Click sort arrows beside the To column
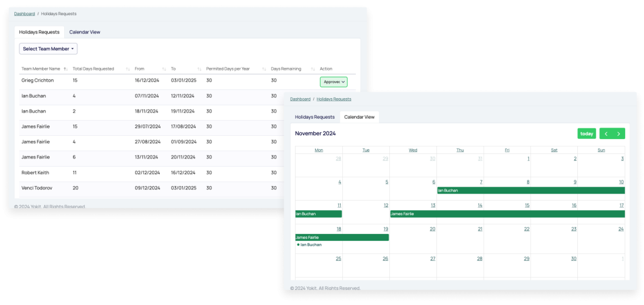The width and height of the screenshot is (644, 305). [199, 69]
